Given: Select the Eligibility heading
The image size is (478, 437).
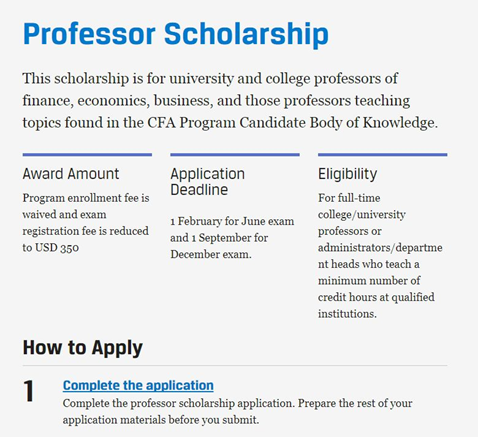Looking at the screenshot, I should (347, 174).
